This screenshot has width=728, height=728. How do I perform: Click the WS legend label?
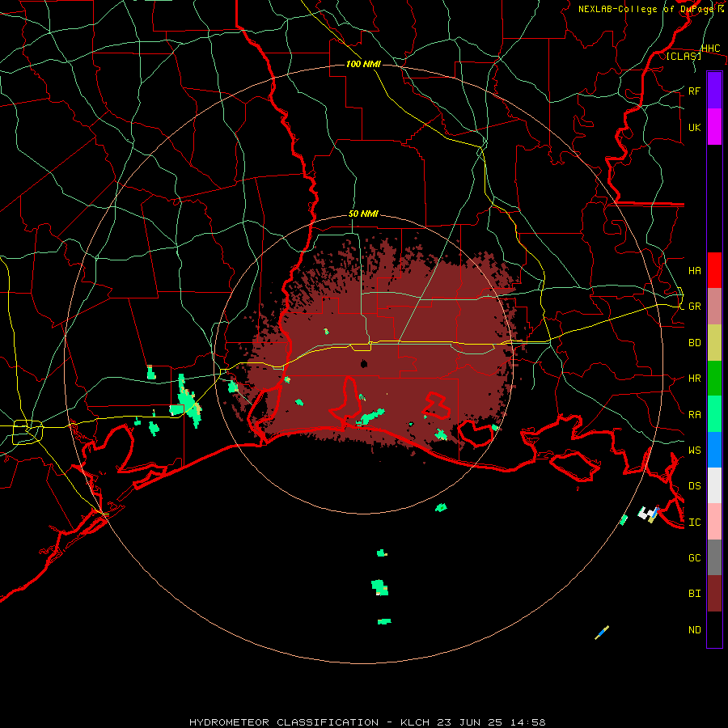pos(695,450)
